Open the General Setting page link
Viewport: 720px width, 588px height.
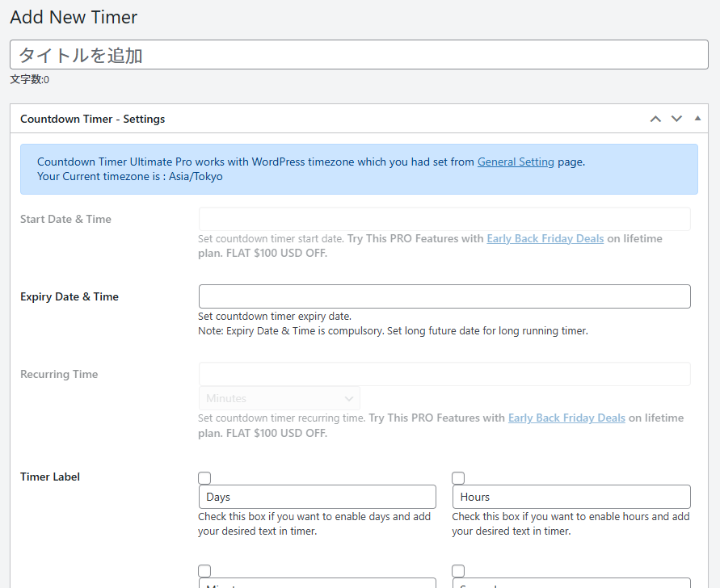pyautogui.click(x=516, y=161)
